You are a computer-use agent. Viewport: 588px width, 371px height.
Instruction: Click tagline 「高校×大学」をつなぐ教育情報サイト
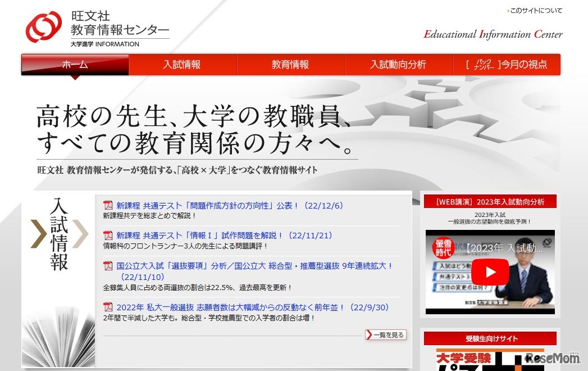pos(248,170)
